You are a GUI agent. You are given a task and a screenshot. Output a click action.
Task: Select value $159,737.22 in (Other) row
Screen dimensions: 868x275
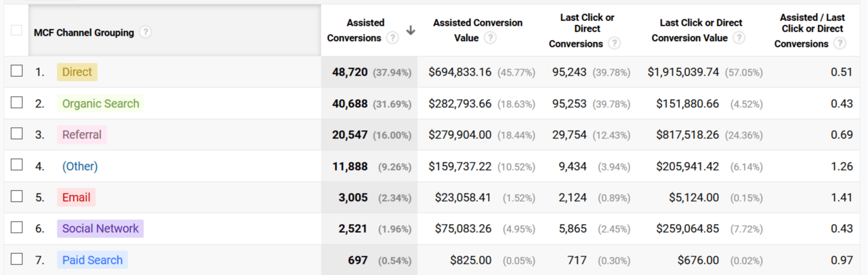460,167
